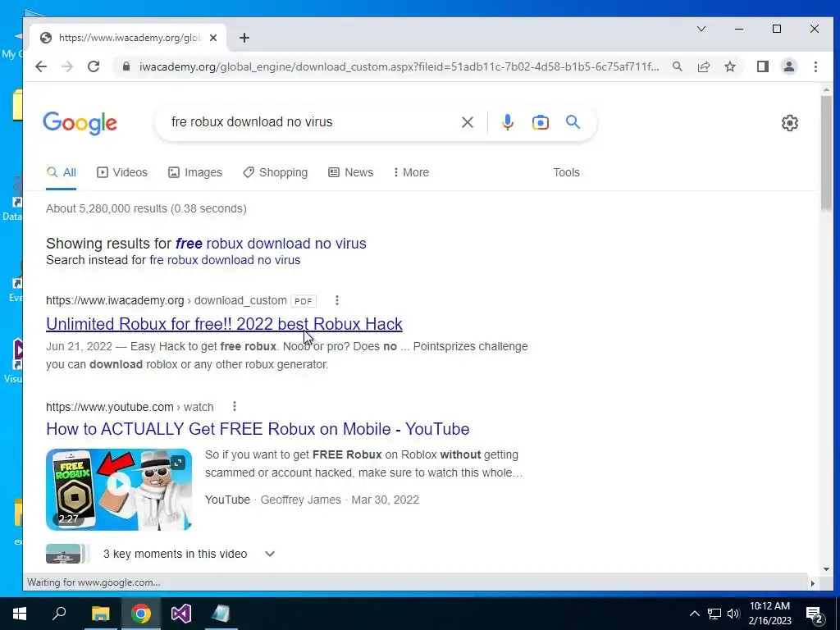Open File Explorer from taskbar
This screenshot has width=840, height=630.
[100, 614]
